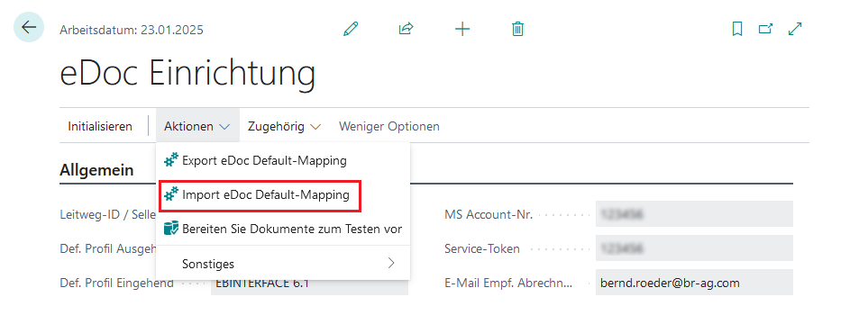868x324 pixels.
Task: Open the share icon
Action: point(407,29)
